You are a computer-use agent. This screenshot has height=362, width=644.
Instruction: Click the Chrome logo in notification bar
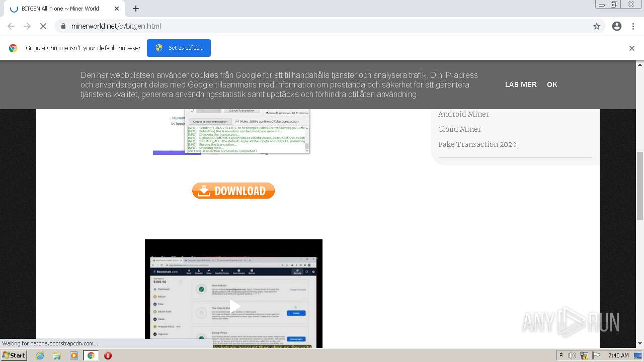[13, 48]
